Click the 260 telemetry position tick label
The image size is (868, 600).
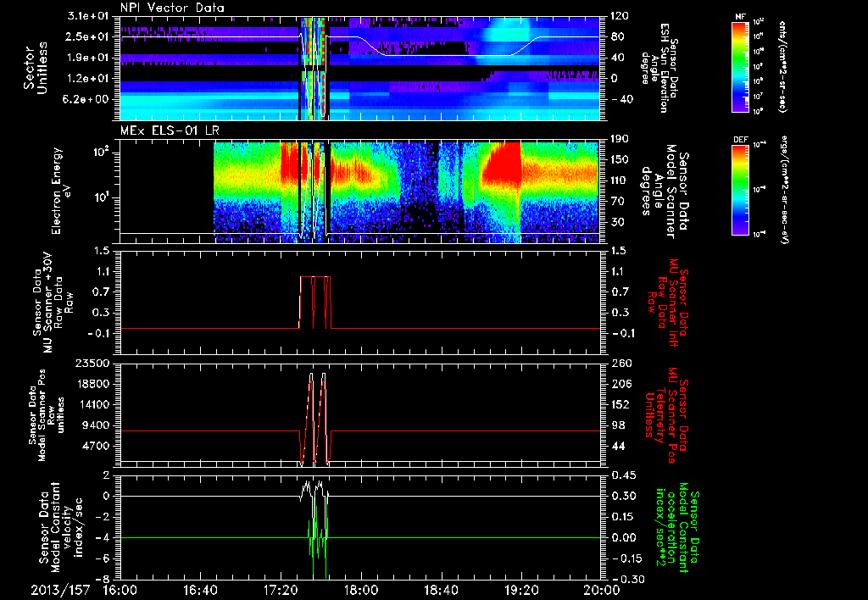[621, 363]
